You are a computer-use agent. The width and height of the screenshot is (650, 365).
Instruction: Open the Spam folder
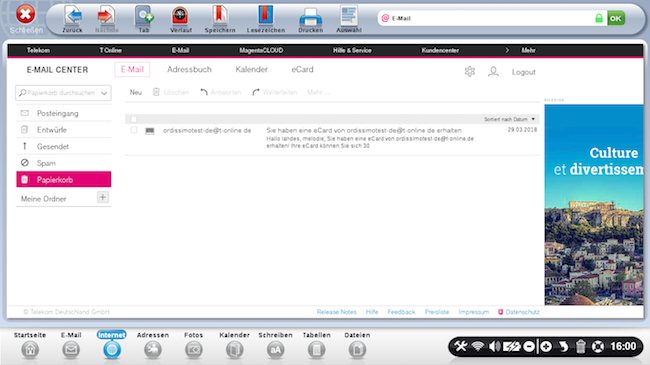[63, 163]
